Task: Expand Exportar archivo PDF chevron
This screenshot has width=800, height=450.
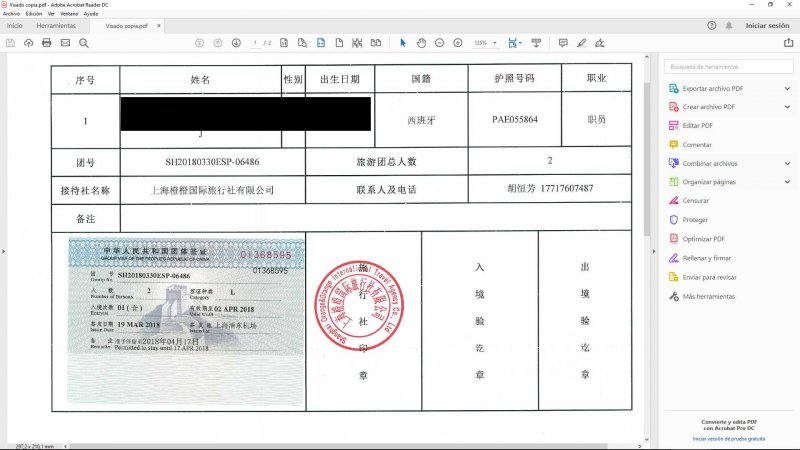Action: click(788, 88)
